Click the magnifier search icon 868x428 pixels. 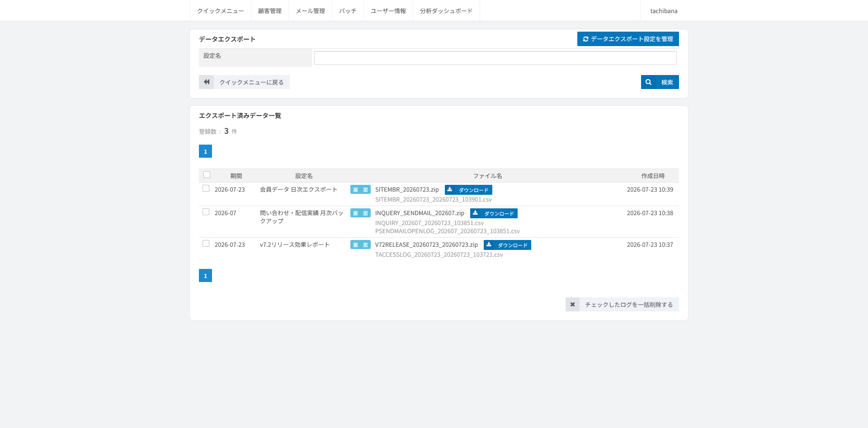[648, 82]
